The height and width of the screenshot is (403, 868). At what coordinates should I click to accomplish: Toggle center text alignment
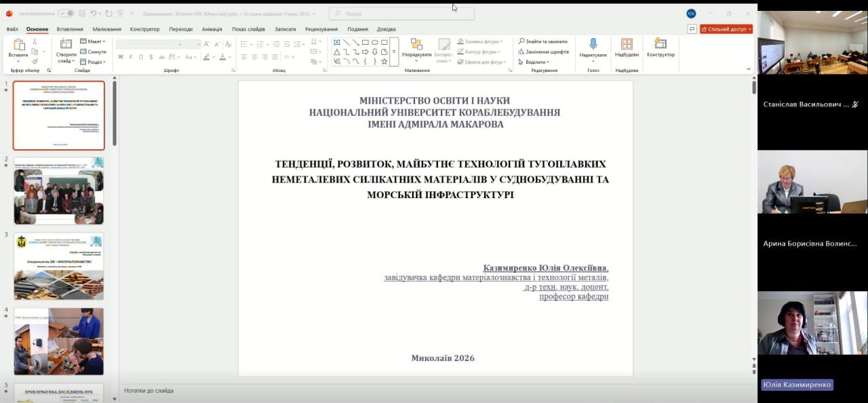[254, 57]
